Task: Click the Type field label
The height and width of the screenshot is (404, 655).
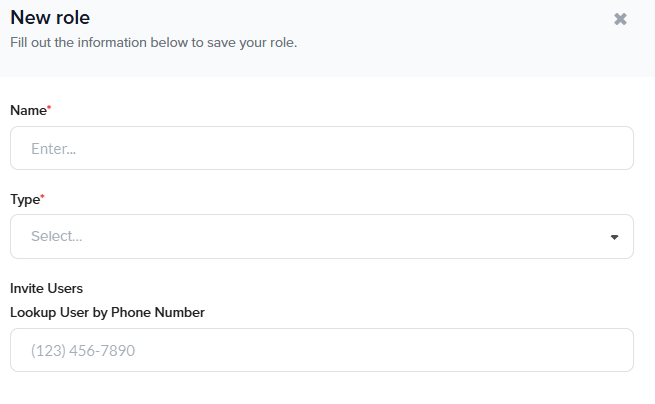Action: pos(25,199)
